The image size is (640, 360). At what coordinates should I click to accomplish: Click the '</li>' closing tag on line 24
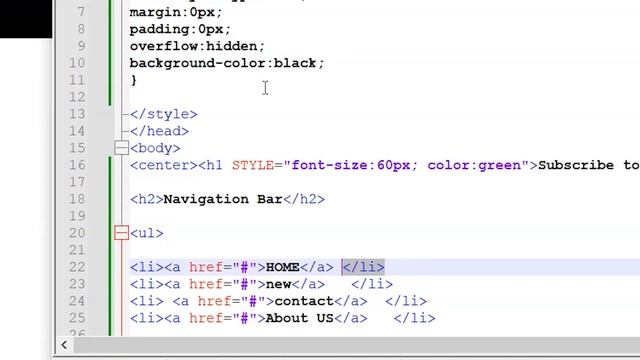point(406,301)
